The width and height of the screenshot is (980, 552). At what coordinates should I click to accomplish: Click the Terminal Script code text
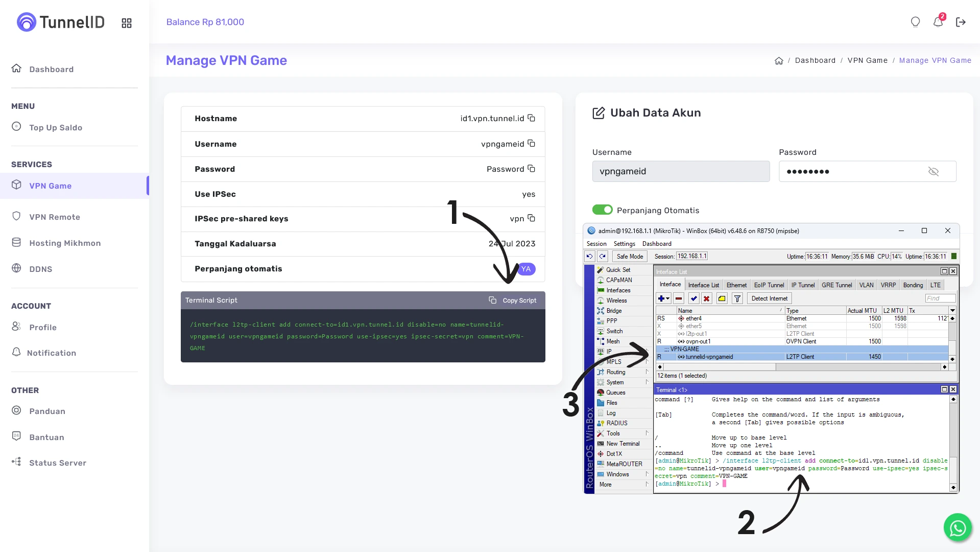(357, 336)
